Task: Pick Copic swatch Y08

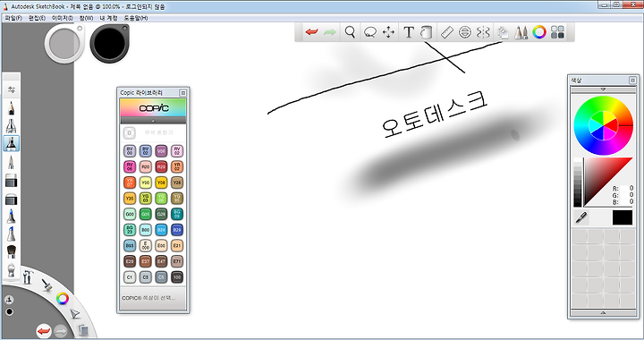Action: [161, 183]
